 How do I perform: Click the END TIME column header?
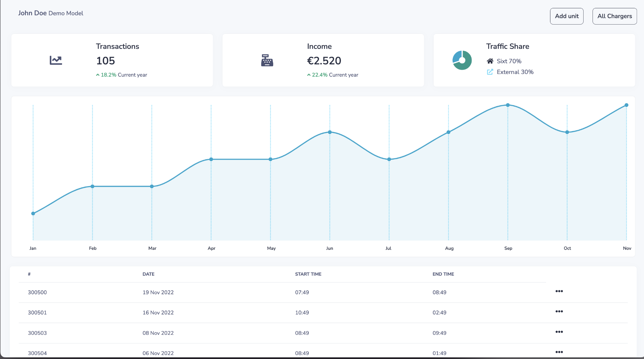point(443,274)
